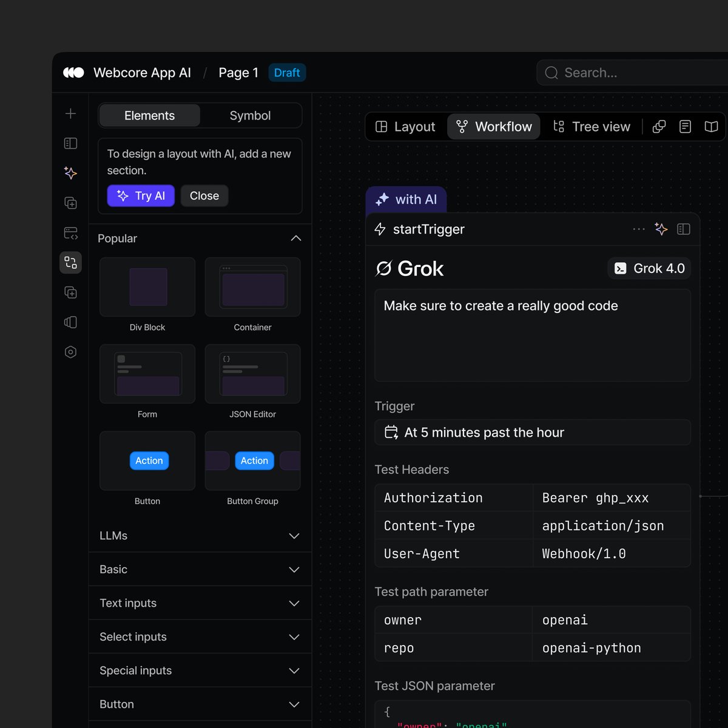Click the Page 1 breadcrumb
The width and height of the screenshot is (728, 728).
click(238, 73)
